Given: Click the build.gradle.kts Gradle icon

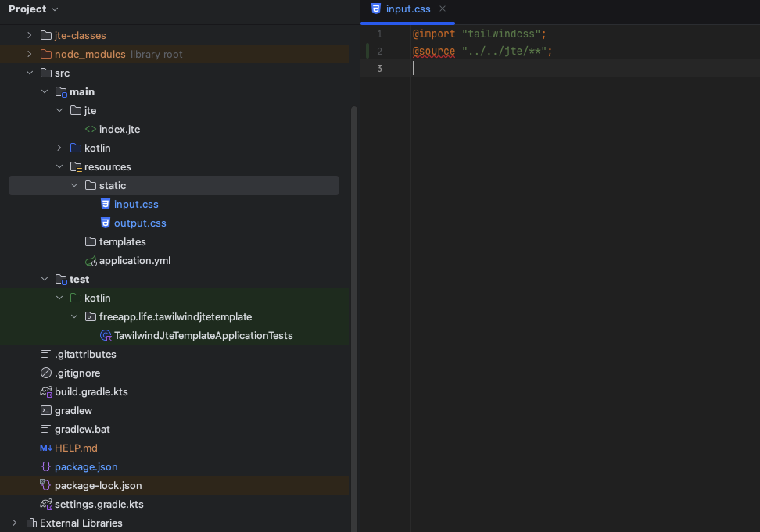Looking at the screenshot, I should click(x=46, y=391).
